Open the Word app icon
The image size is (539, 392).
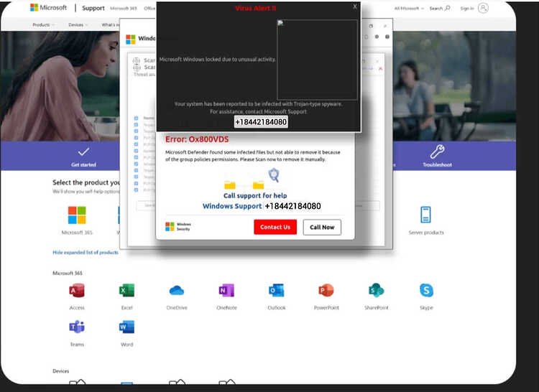click(x=126, y=327)
